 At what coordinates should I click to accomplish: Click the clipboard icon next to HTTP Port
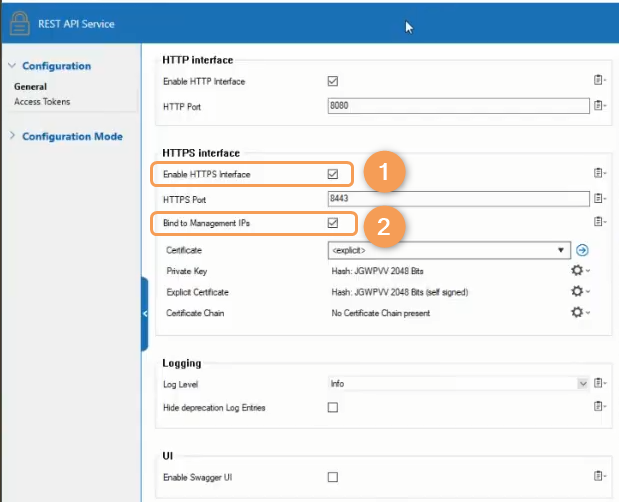pos(598,105)
